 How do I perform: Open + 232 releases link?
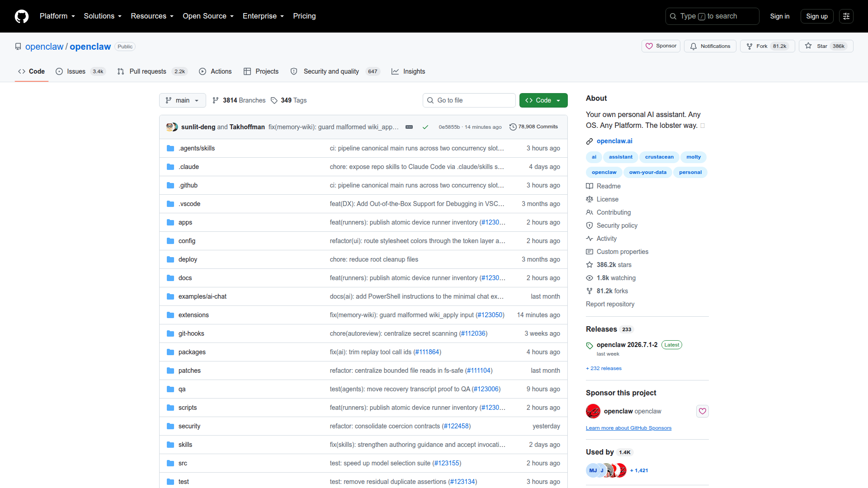coord(604,368)
